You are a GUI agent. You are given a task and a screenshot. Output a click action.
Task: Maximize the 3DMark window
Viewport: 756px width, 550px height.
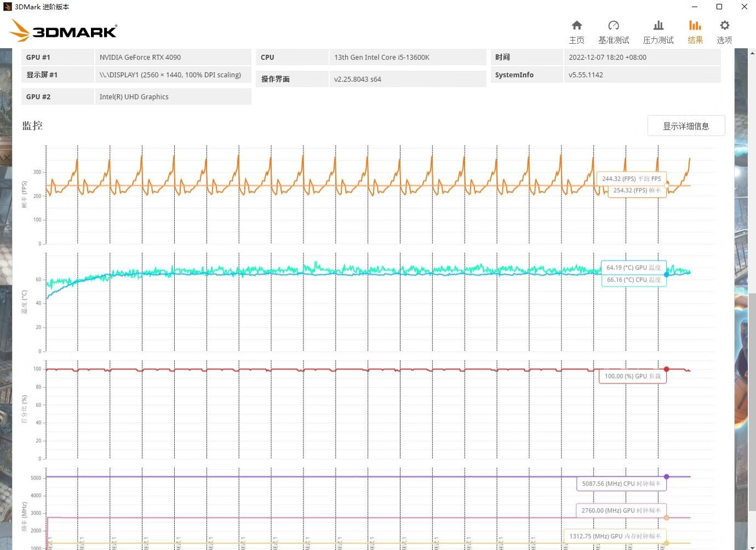pyautogui.click(x=719, y=7)
